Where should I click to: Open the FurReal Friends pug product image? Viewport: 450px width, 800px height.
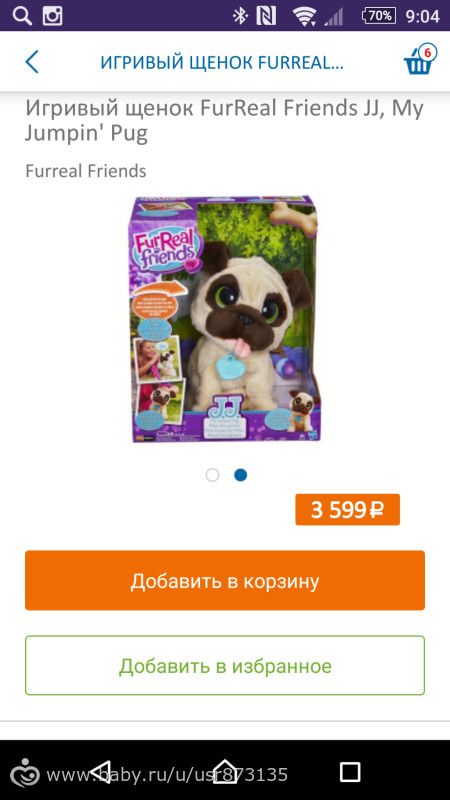225,320
